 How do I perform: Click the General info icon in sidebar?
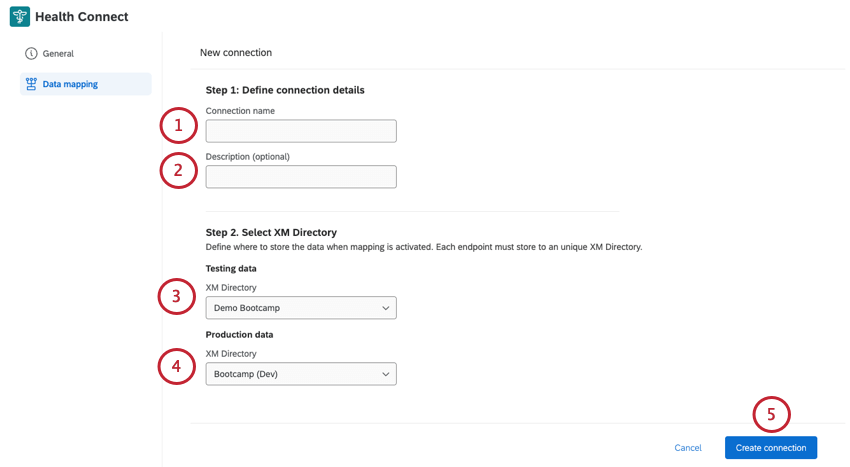pos(31,54)
